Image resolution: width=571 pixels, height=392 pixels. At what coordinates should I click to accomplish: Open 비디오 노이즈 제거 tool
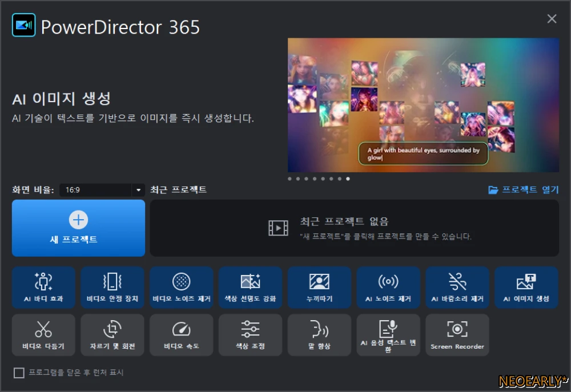point(182,288)
